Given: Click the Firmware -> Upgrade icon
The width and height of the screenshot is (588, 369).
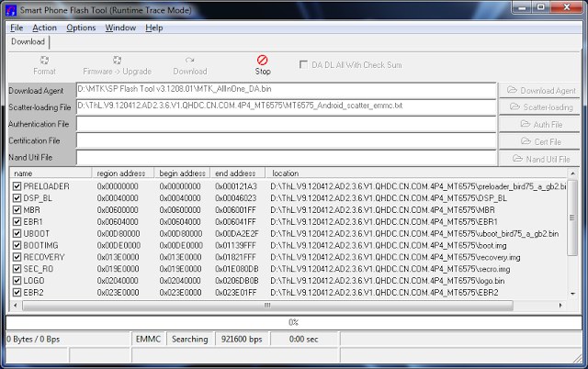Looking at the screenshot, I should pos(117,61).
